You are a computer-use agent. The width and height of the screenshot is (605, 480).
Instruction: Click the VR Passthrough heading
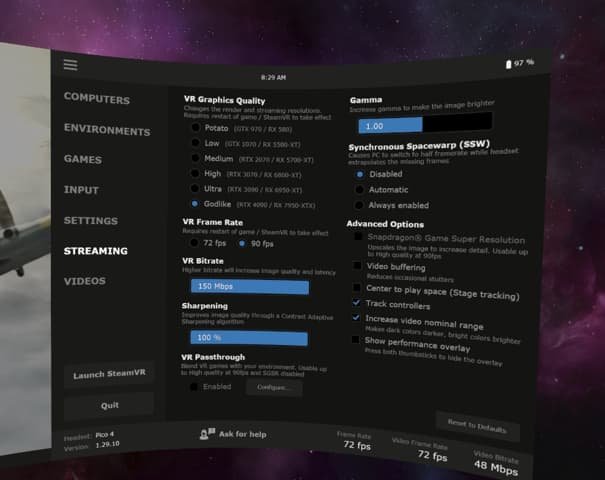click(x=213, y=357)
